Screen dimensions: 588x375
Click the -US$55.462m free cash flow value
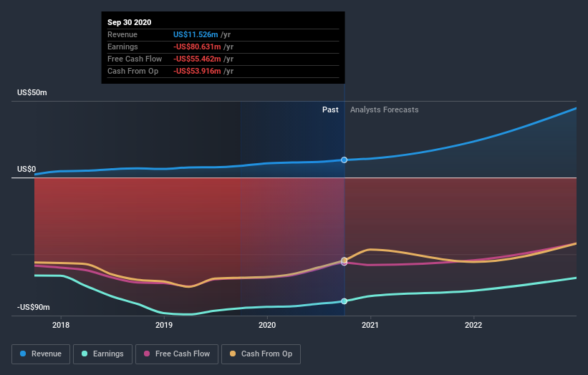pos(197,59)
